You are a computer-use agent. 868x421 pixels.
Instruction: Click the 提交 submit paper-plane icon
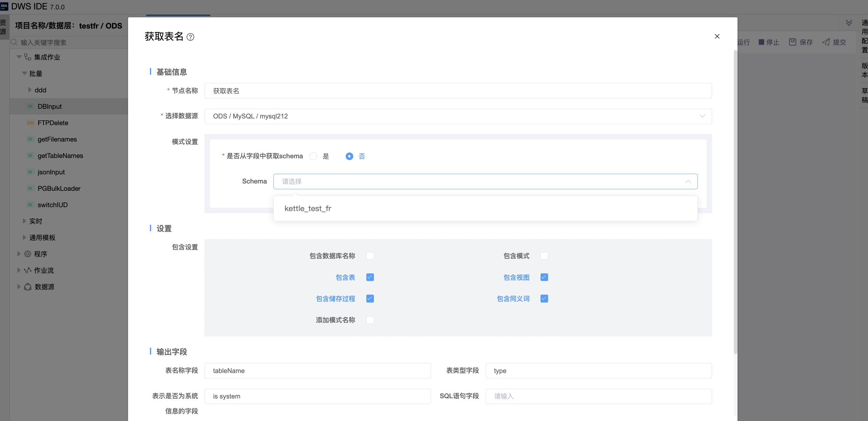point(826,42)
